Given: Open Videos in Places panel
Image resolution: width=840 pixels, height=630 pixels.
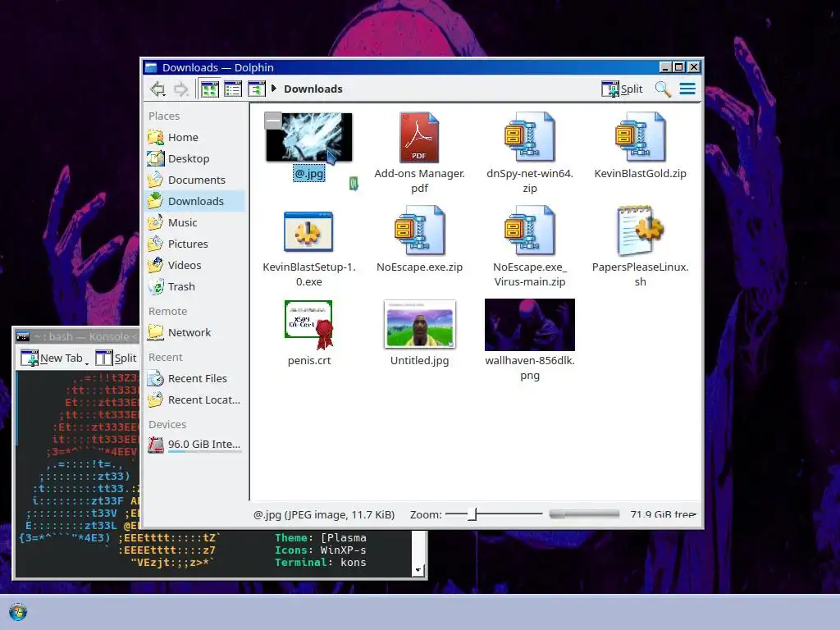Looking at the screenshot, I should (x=195, y=265).
